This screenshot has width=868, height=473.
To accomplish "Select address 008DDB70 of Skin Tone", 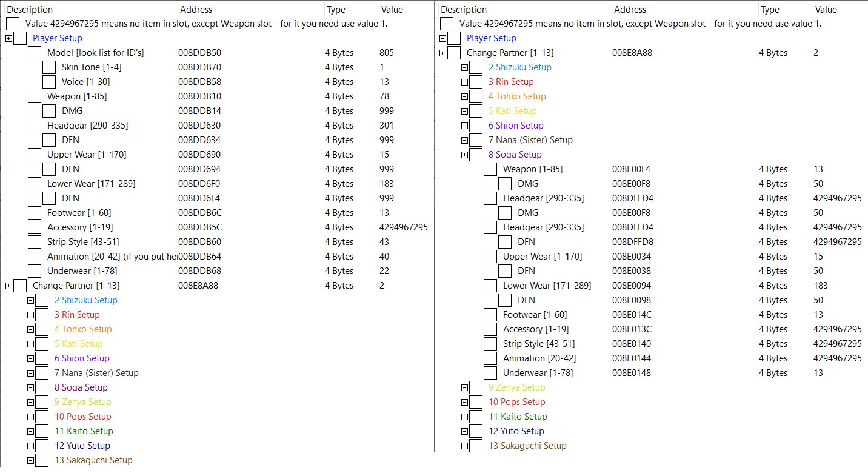I will pos(199,67).
